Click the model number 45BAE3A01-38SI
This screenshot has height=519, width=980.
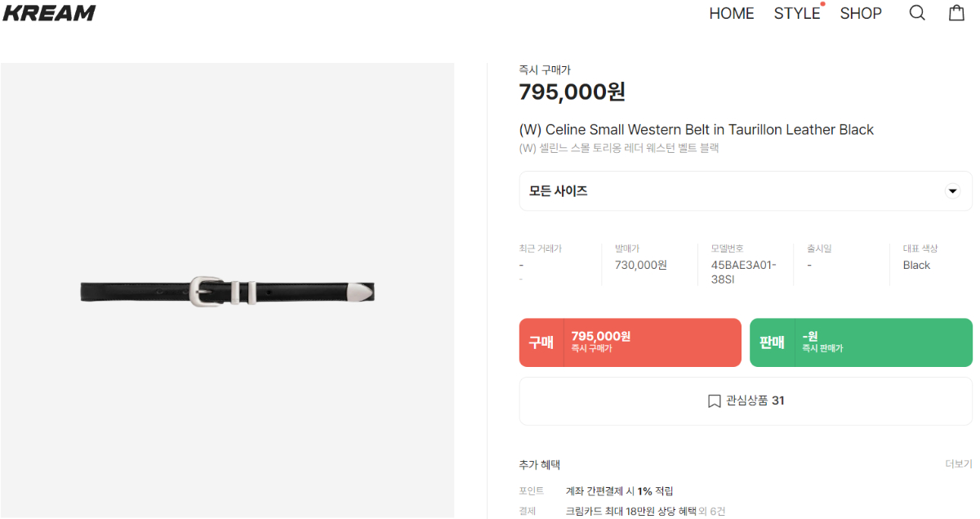743,271
